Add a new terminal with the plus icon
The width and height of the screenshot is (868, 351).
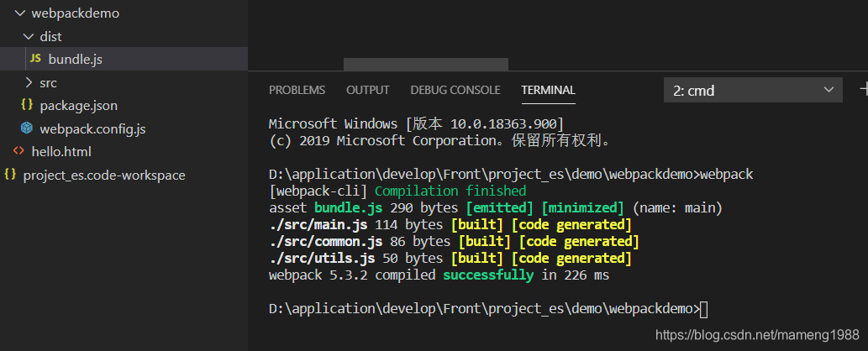click(864, 89)
